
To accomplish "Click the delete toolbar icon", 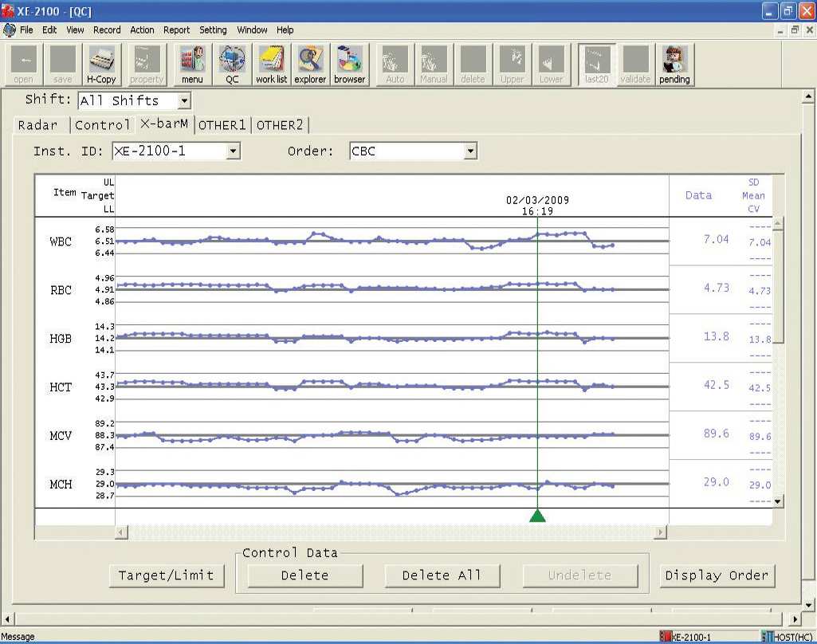I will click(x=473, y=65).
